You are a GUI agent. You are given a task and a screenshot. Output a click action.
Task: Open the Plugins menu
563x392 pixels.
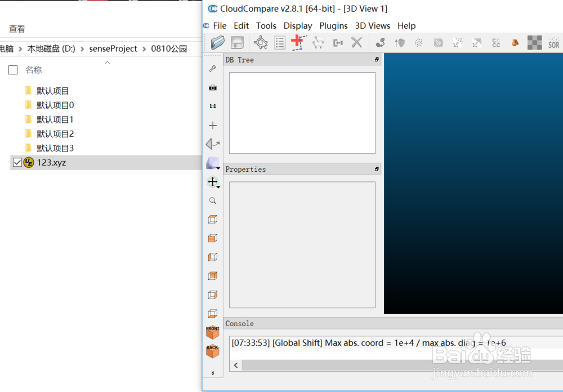click(333, 26)
